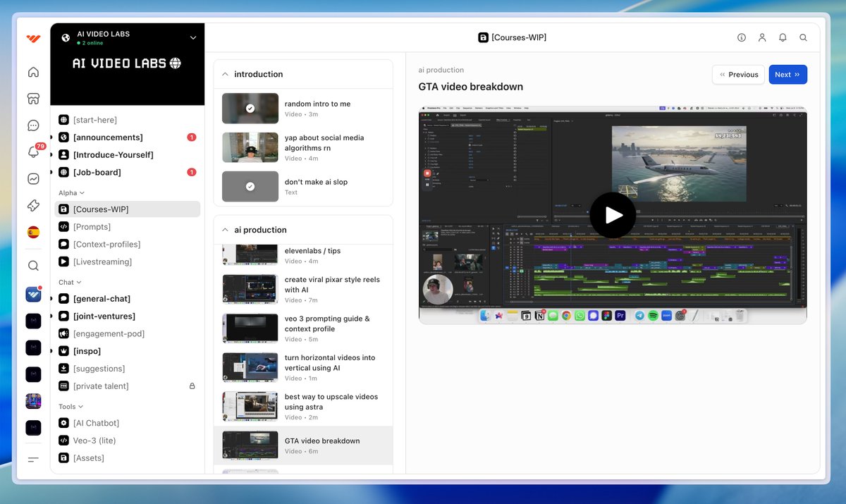Play the GTA video breakdown video
The image size is (846, 504).
[613, 215]
